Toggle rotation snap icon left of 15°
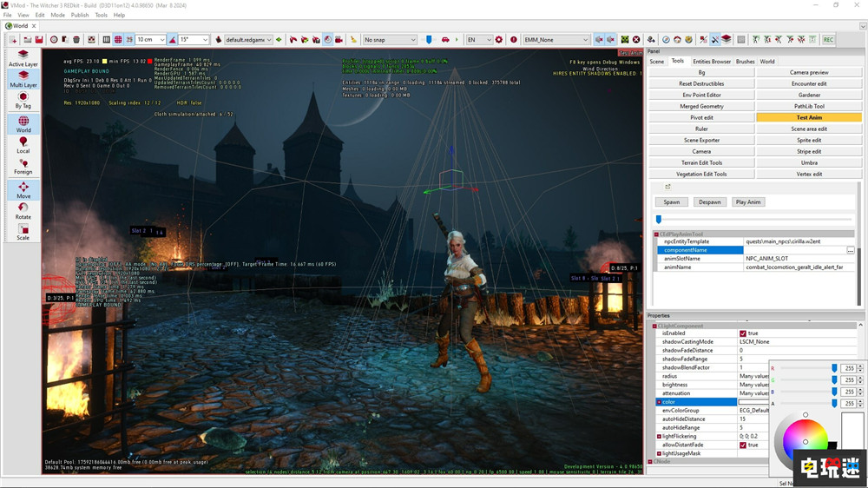Screen dimensions: 868x488 coord(172,40)
